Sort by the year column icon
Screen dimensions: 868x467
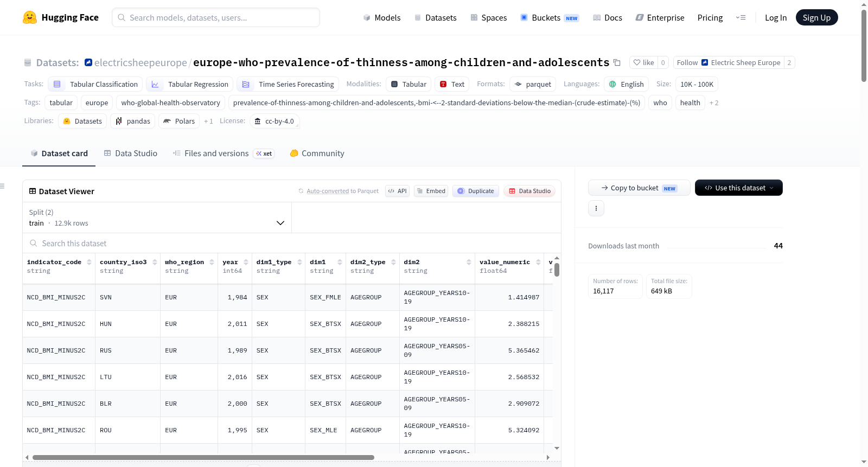pyautogui.click(x=246, y=262)
